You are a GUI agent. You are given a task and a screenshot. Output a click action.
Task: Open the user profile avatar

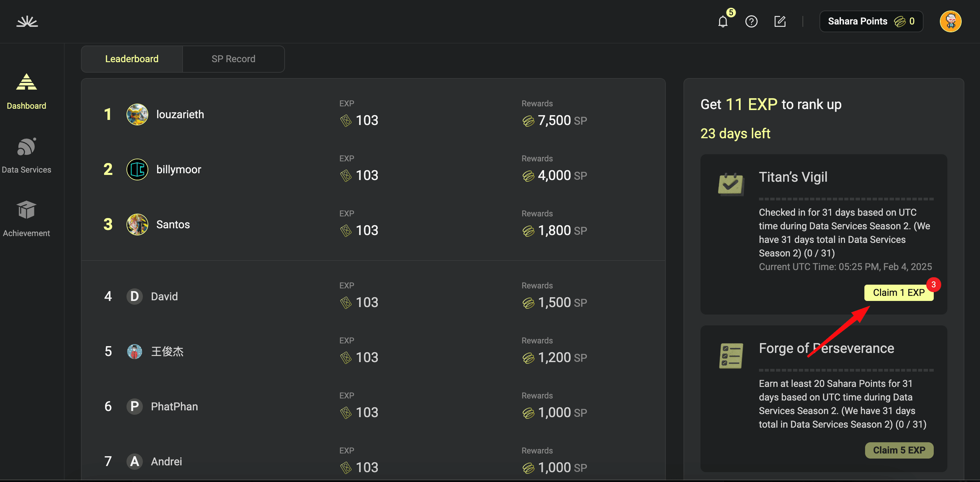pyautogui.click(x=950, y=21)
